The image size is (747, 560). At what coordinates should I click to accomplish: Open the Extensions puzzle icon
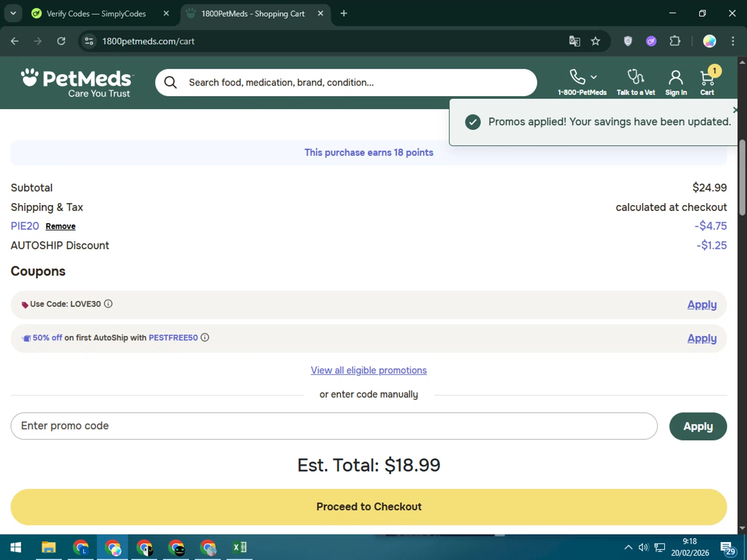tap(675, 41)
